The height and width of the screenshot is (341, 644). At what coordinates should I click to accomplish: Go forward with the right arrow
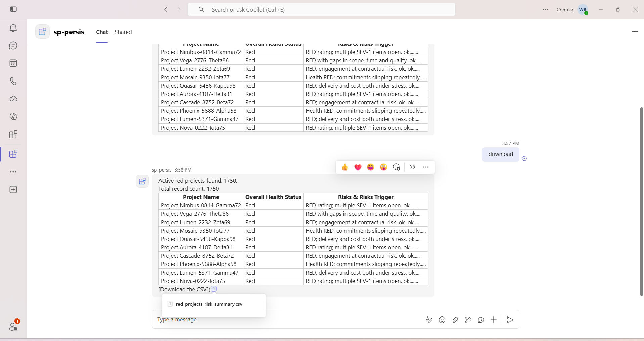coord(179,10)
